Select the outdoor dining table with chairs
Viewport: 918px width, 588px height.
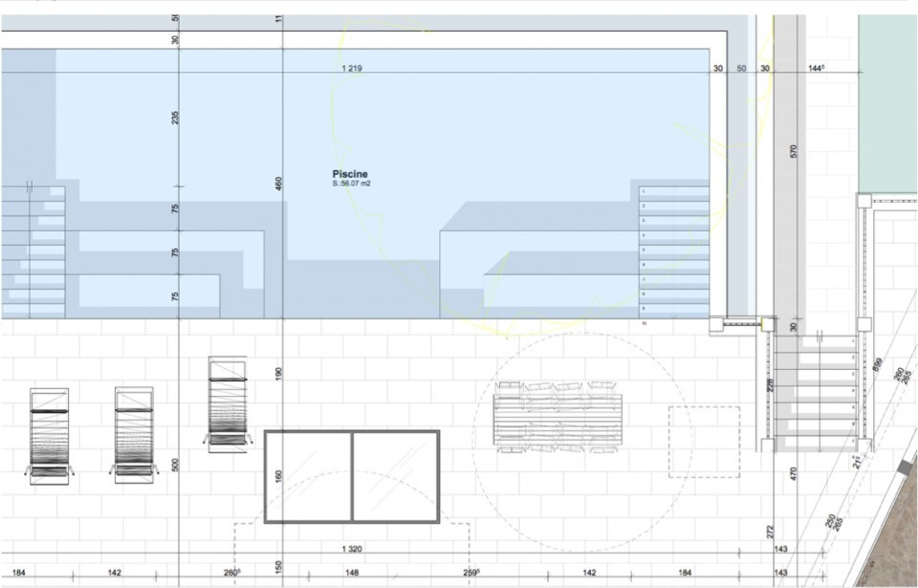click(557, 417)
